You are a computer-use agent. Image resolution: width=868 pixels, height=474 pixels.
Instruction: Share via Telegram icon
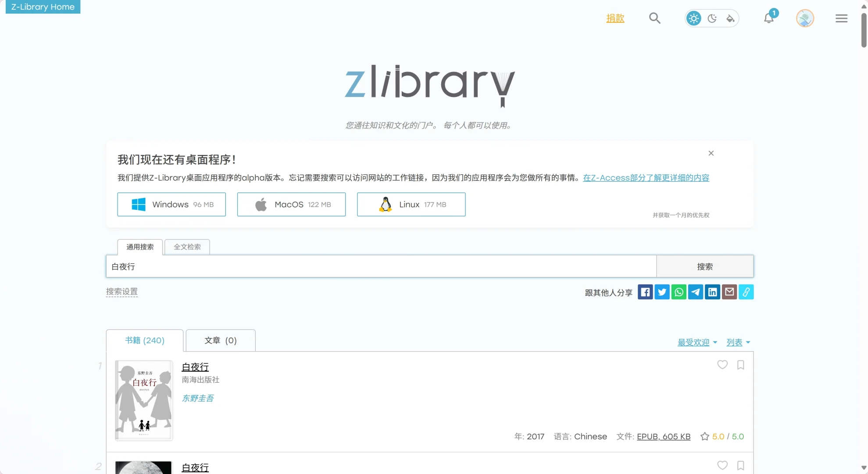click(x=696, y=292)
